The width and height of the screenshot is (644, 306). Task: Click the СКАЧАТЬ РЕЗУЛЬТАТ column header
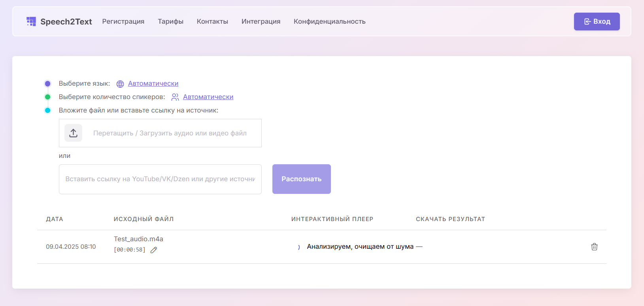pos(450,219)
